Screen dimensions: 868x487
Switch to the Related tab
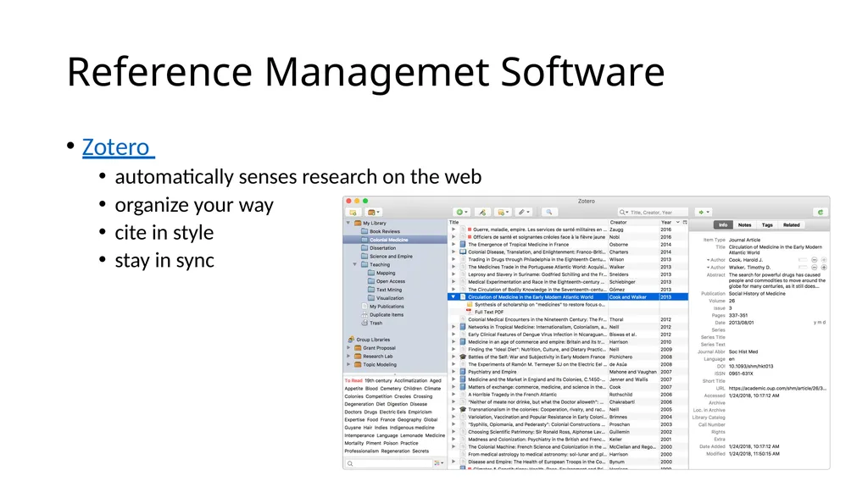pyautogui.click(x=791, y=225)
